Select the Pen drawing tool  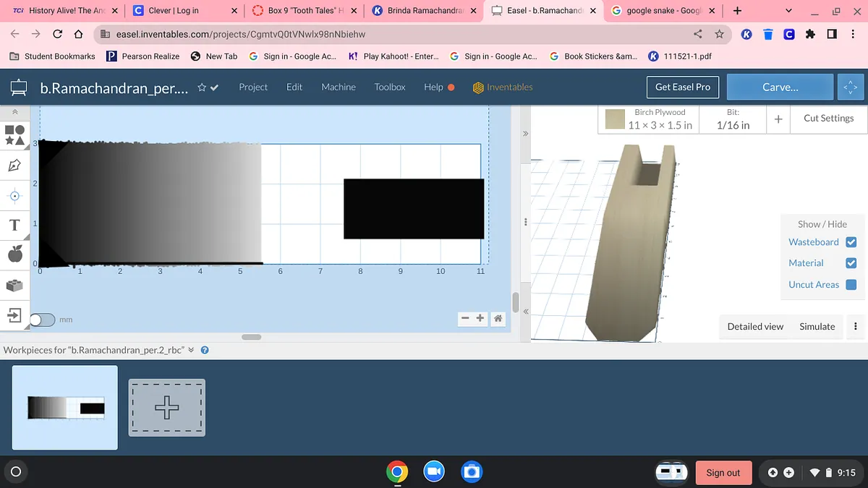pos(14,166)
